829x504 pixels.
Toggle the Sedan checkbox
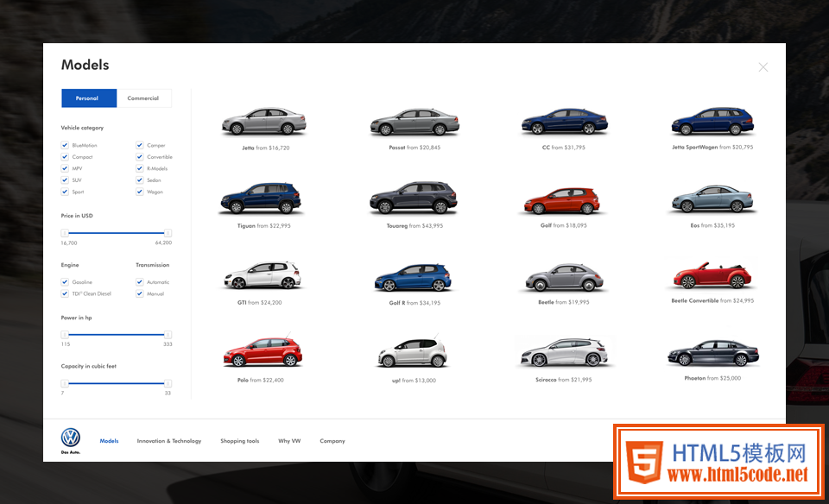point(140,180)
